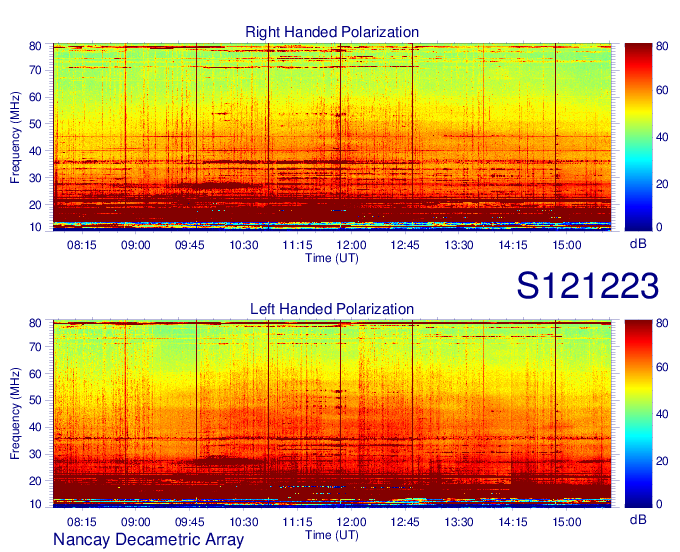Click the 15:00 time tick under upper plot

(x=567, y=245)
